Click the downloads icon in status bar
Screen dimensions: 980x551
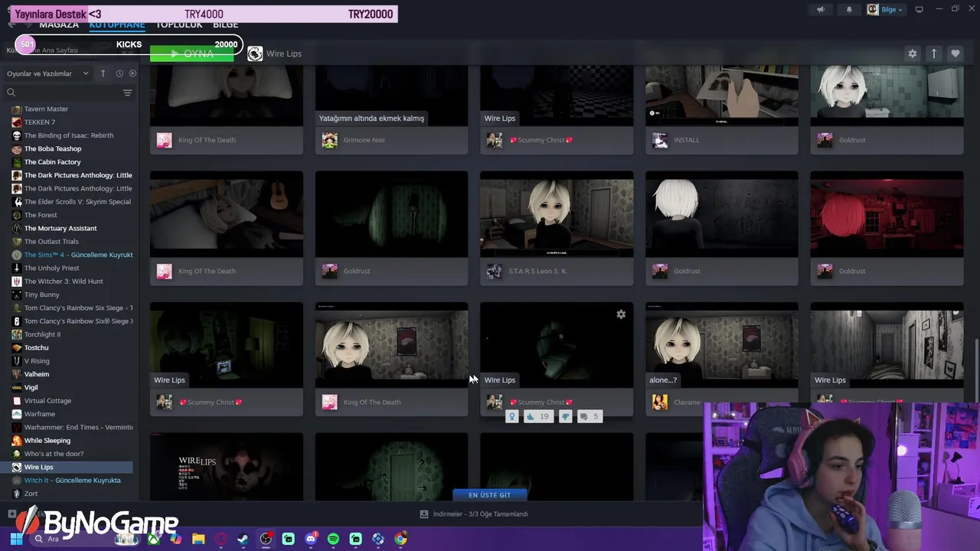(424, 514)
